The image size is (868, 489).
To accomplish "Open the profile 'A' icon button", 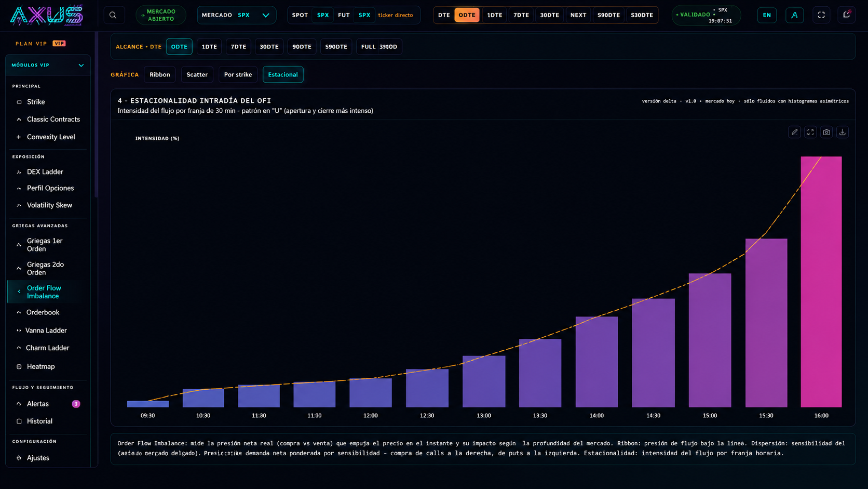I will pyautogui.click(x=794, y=15).
